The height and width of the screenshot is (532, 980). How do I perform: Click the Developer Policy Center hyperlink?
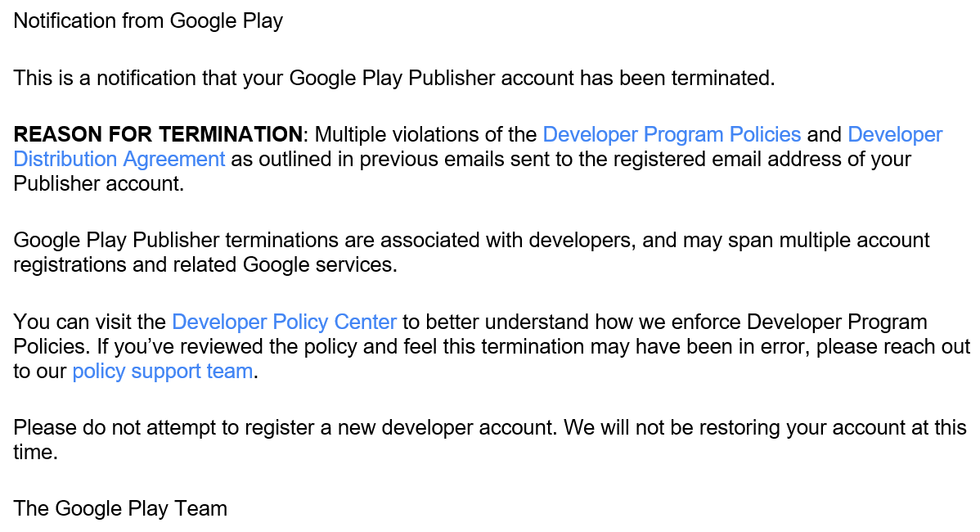tap(284, 322)
